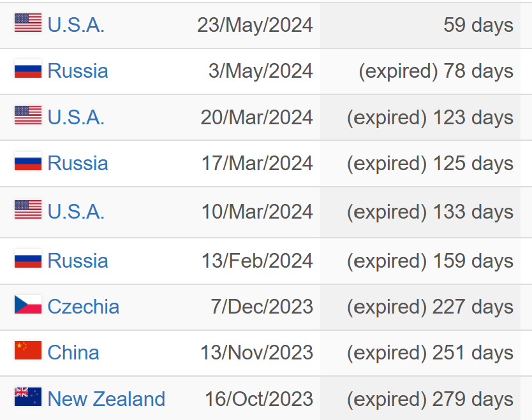Click the Russia flag icon dated 17/Mar/2024
The width and height of the screenshot is (532, 420).
tap(28, 161)
